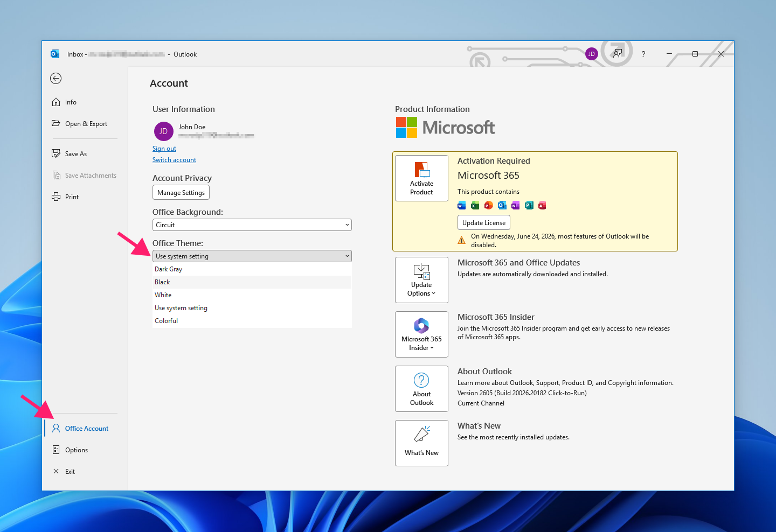Image resolution: width=776 pixels, height=532 pixels.
Task: Click the About Outlook button
Action: (421, 389)
